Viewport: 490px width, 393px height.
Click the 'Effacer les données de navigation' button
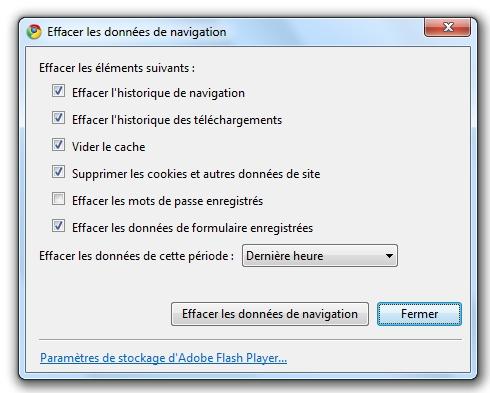coord(270,314)
